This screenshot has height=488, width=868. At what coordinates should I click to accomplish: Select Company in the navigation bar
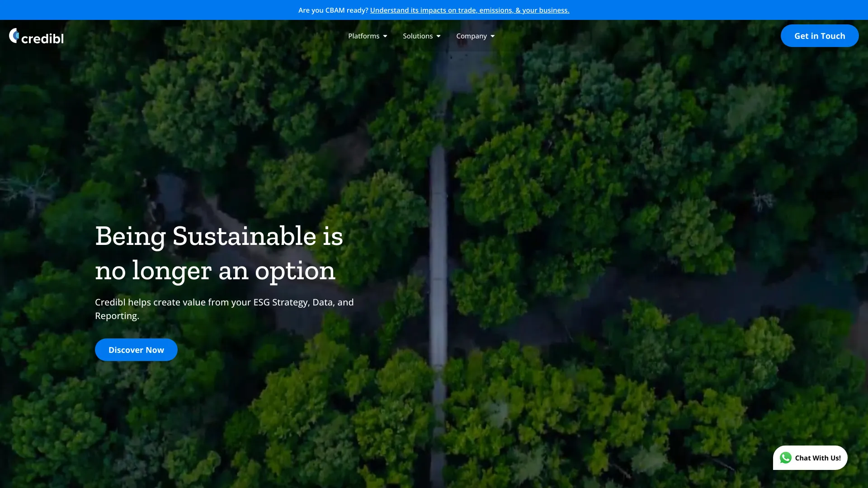pos(472,36)
